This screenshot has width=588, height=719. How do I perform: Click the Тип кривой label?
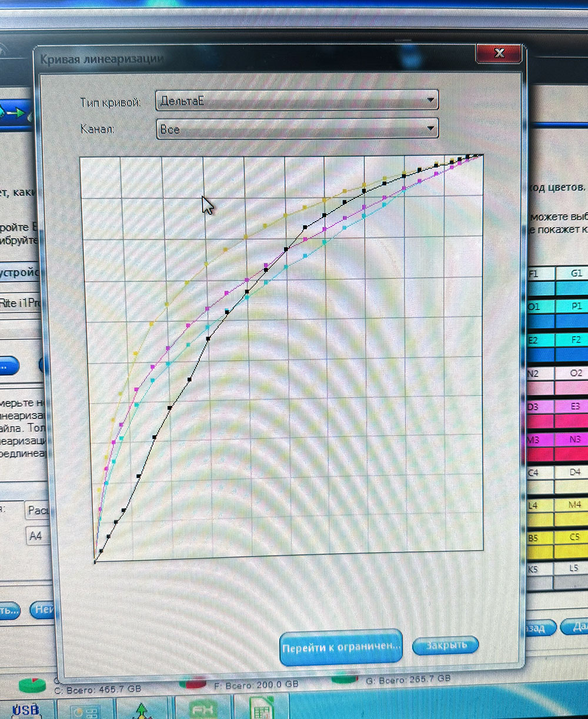tap(111, 102)
